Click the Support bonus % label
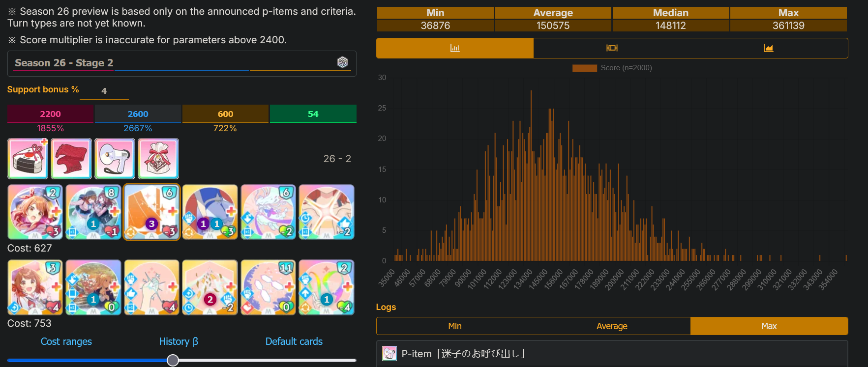The image size is (868, 367). [x=43, y=89]
